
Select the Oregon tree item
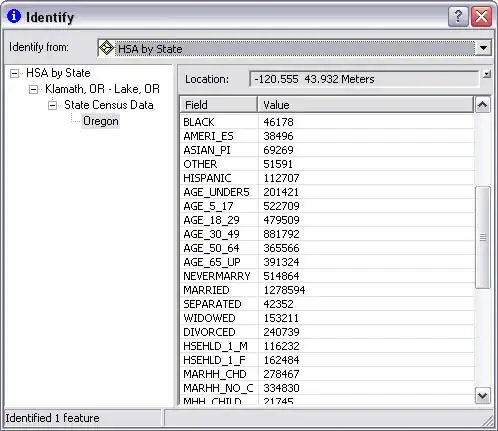[101, 121]
